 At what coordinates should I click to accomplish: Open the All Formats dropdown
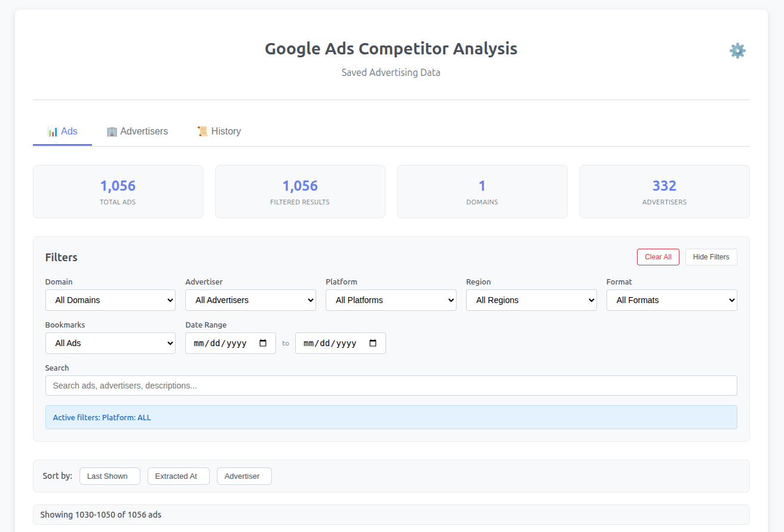(672, 299)
